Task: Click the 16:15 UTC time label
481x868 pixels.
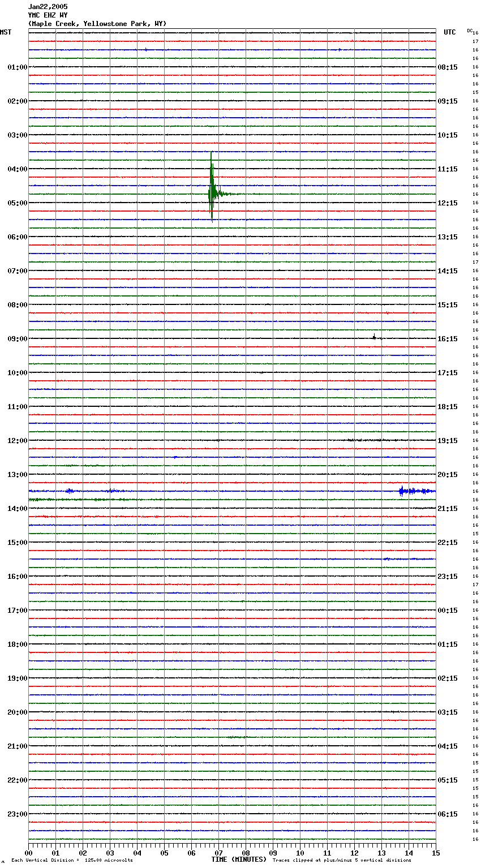Action: click(448, 339)
